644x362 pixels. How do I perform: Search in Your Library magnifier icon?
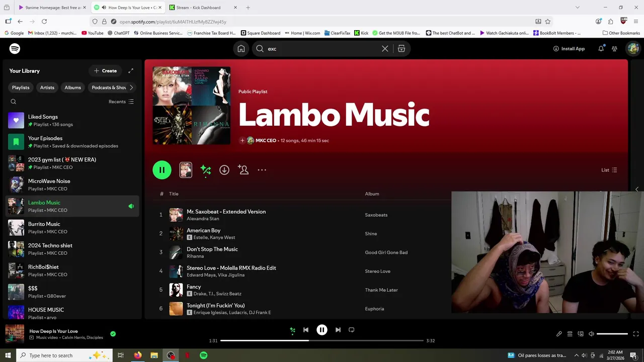tap(14, 102)
